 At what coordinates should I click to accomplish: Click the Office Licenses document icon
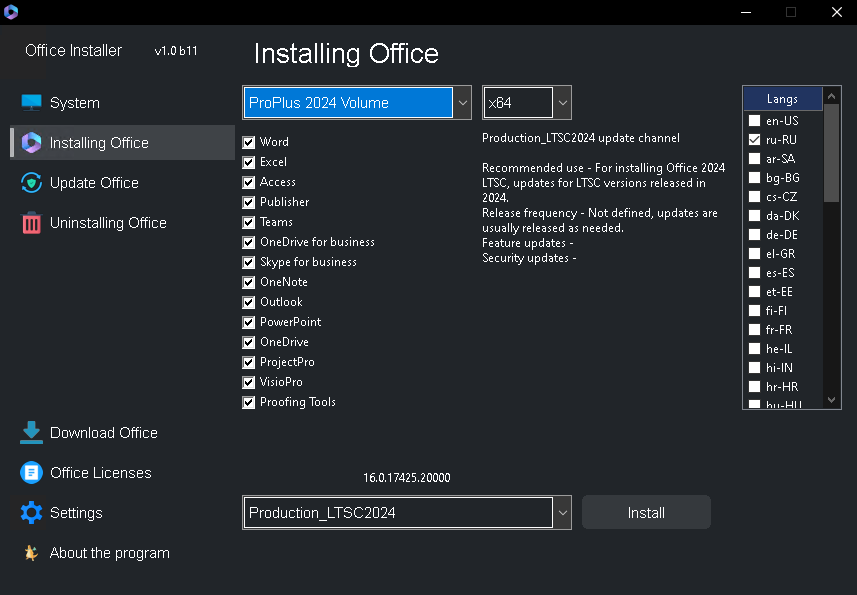(x=31, y=473)
